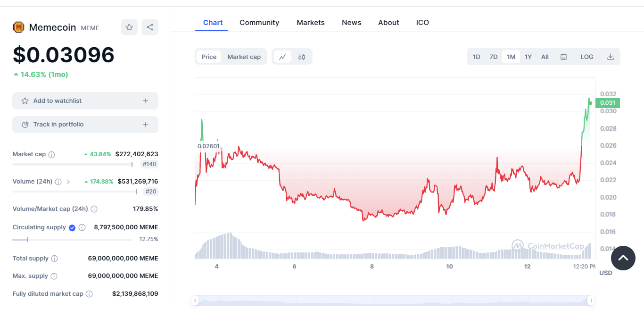Screen dimensions: 644x310
Task: Click volume rank #20 badge
Action: point(151,192)
